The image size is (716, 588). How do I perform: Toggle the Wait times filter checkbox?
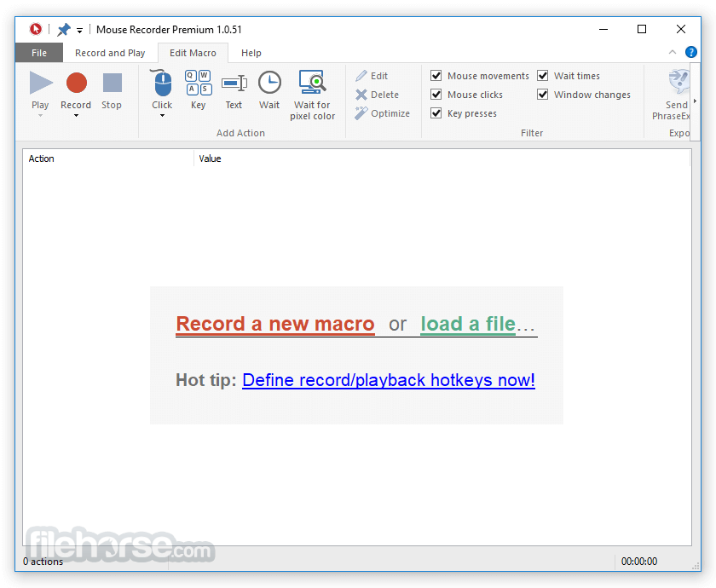tap(542, 75)
